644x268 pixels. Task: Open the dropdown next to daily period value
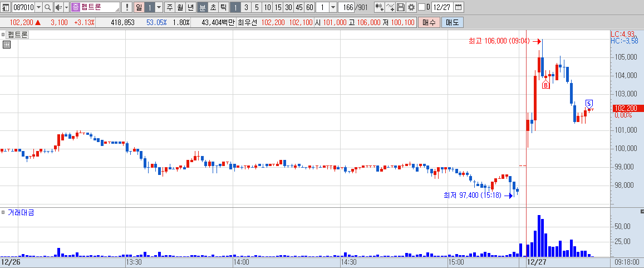click(x=159, y=7)
